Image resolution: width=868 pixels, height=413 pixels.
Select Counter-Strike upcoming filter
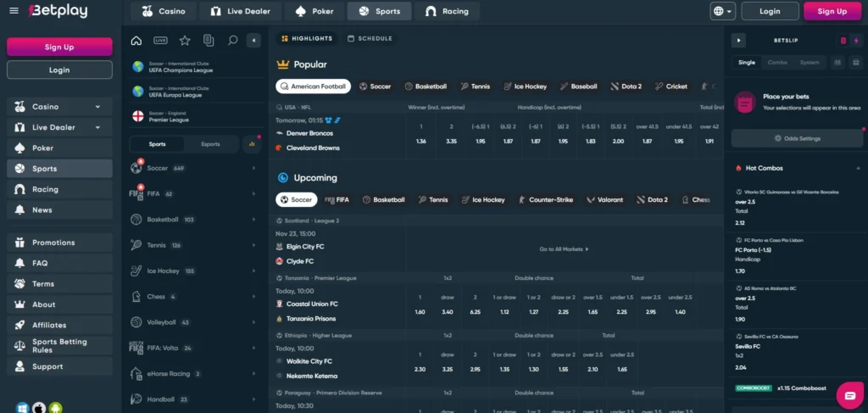(x=545, y=200)
